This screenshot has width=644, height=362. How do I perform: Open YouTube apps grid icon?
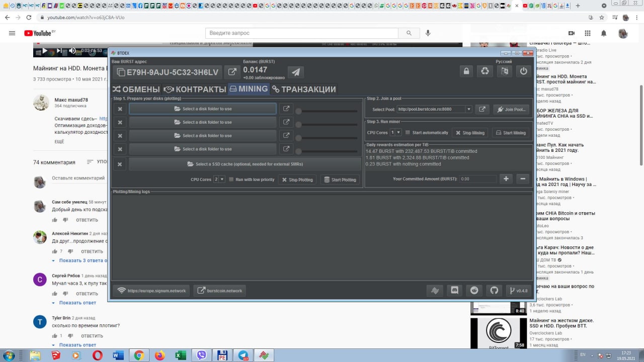coord(588,33)
